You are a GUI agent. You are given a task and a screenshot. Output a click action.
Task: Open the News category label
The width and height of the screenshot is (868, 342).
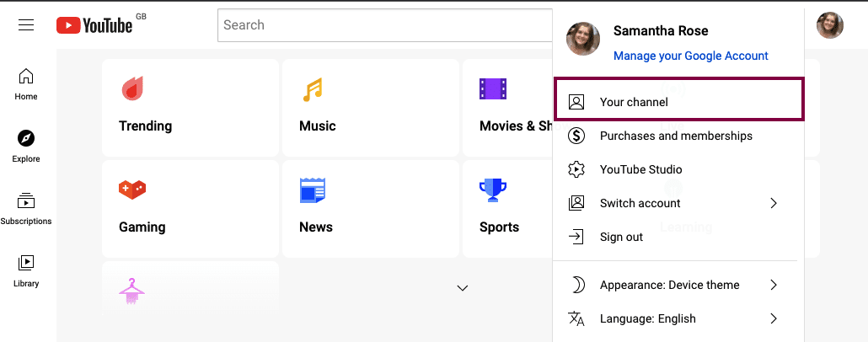point(315,227)
